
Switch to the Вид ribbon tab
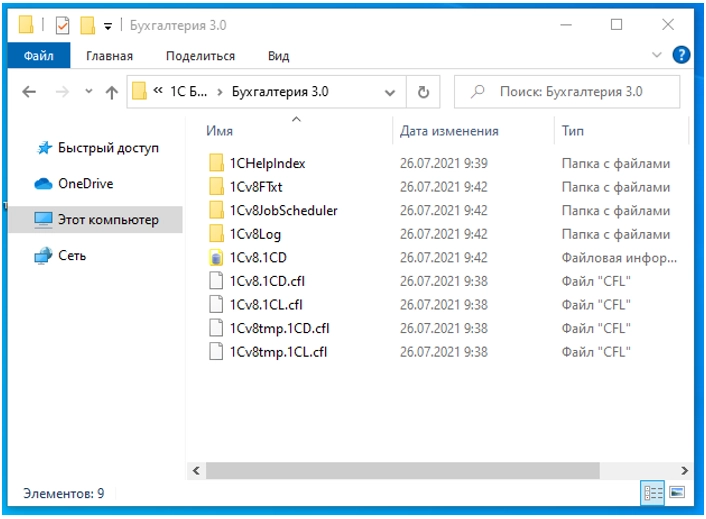278,56
